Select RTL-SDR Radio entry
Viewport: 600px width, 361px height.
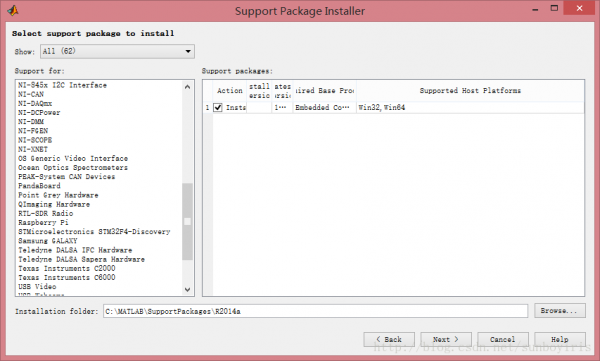pos(46,213)
